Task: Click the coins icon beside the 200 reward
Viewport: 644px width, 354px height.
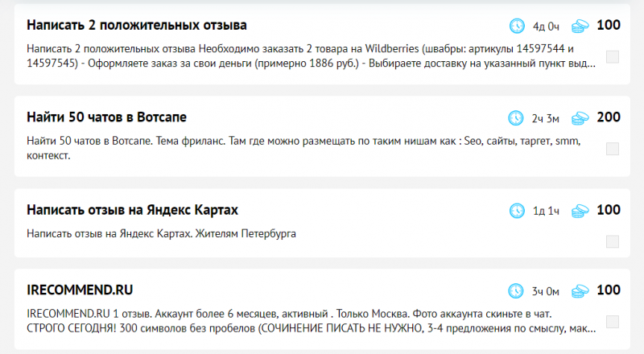Action: tap(580, 119)
